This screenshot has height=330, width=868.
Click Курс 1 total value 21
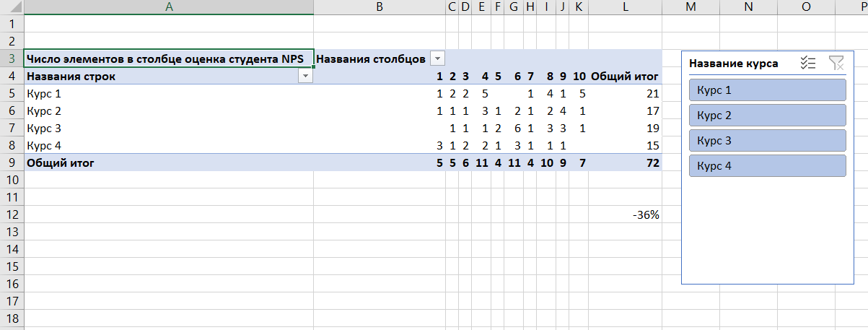tap(626, 93)
